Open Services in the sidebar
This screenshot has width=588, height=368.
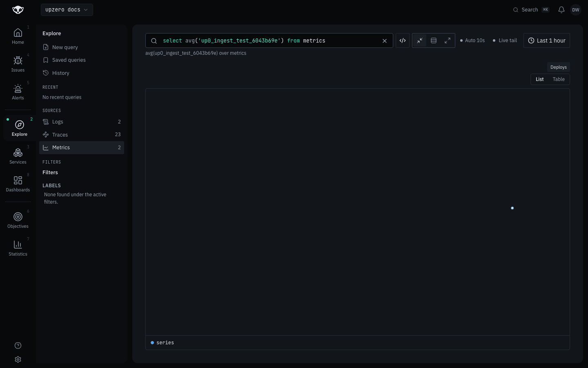click(x=18, y=156)
